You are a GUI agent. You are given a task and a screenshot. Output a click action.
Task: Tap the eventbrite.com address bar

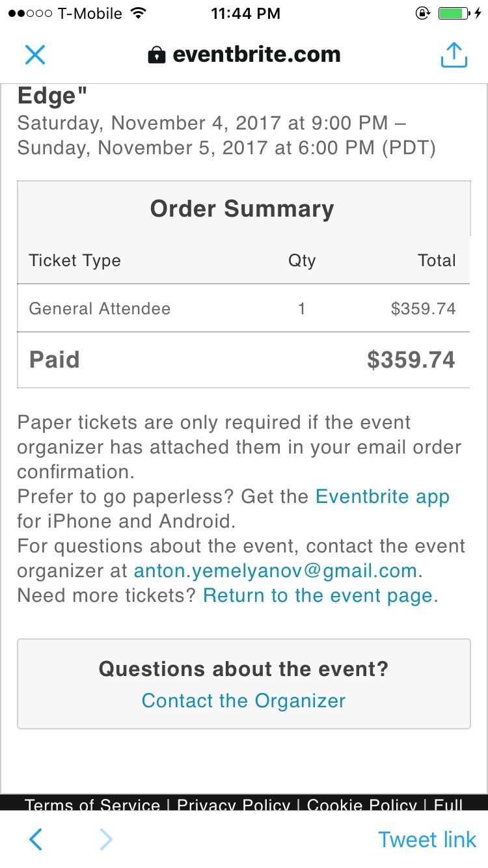[x=256, y=55]
